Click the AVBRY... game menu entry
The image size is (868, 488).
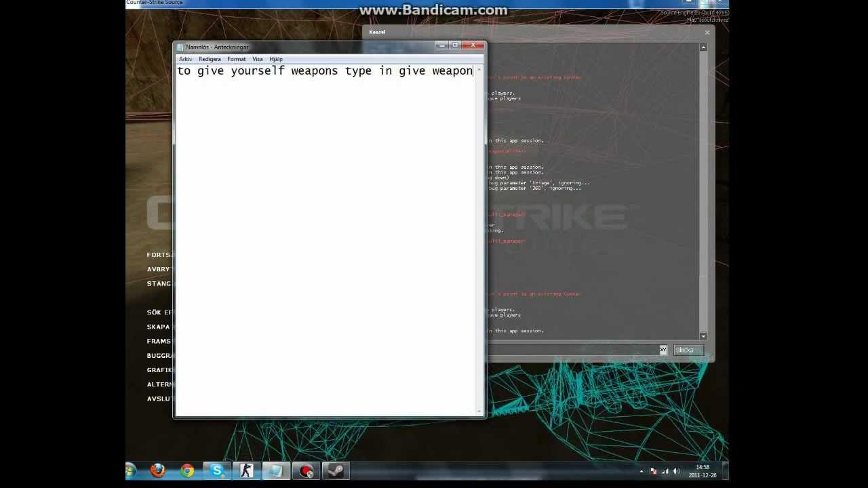[160, 269]
